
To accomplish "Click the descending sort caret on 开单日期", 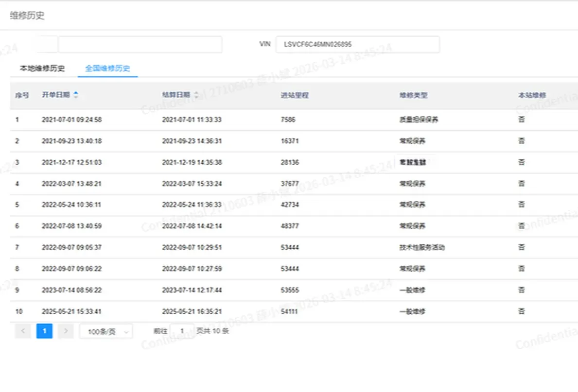I will click(x=76, y=97).
